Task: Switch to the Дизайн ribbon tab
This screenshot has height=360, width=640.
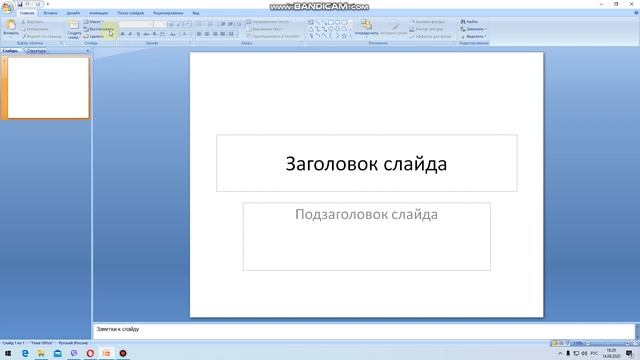Action: [x=73, y=13]
